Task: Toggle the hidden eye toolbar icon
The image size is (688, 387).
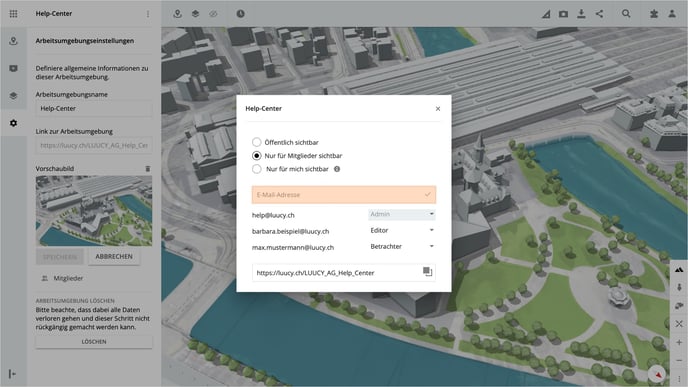Action: coord(213,14)
